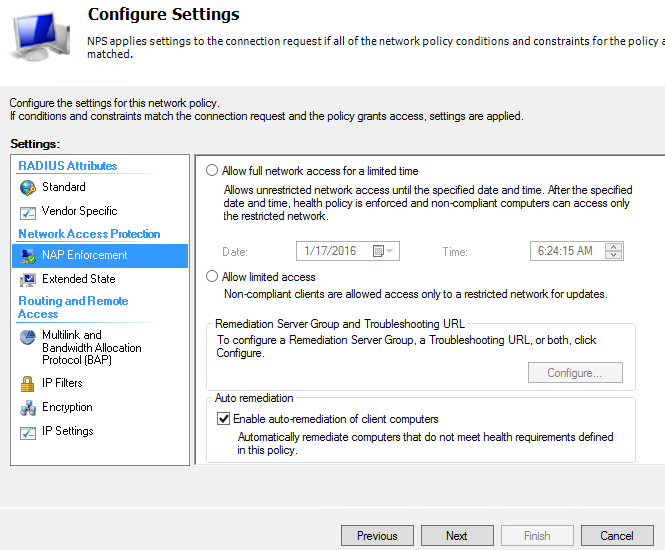Click the NAP Enforcement computer icon
Image resolution: width=665 pixels, height=550 pixels.
(28, 256)
